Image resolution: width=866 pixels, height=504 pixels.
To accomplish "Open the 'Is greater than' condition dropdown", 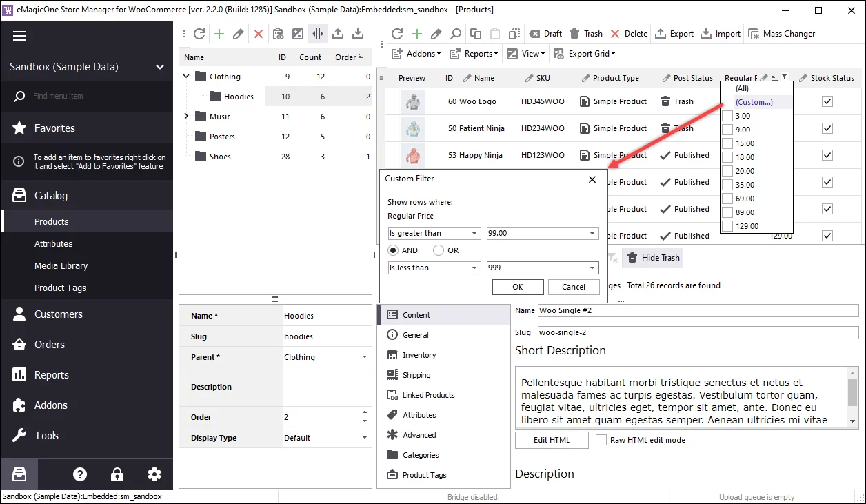I will (474, 233).
